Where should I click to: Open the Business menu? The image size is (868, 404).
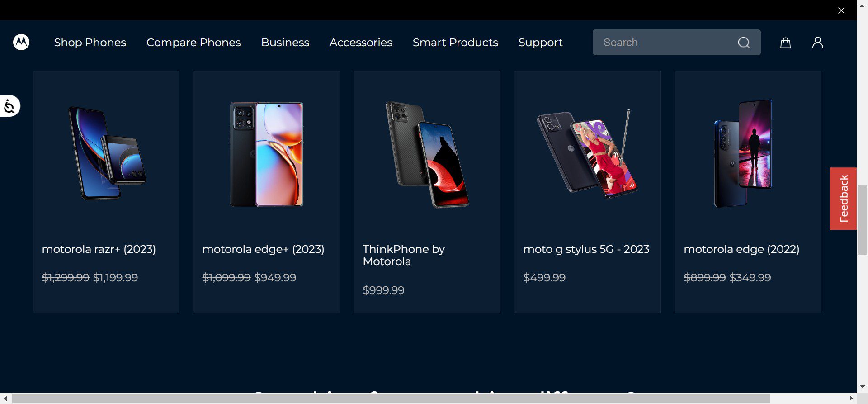point(285,42)
